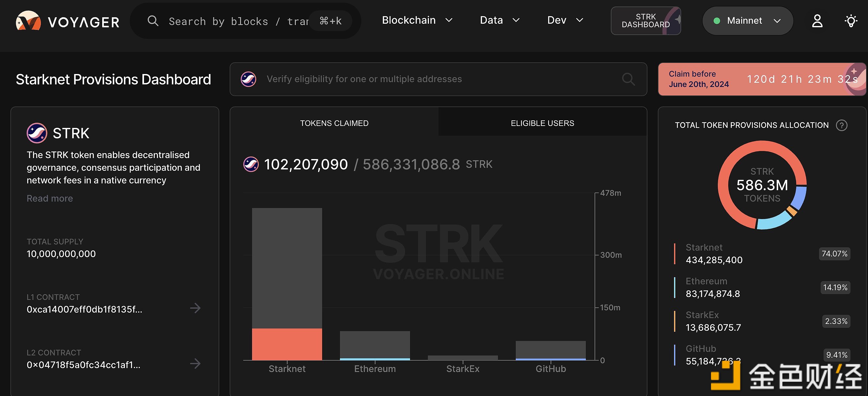Screen dimensions: 868x396
Task: Open the Read more link
Action: 50,198
